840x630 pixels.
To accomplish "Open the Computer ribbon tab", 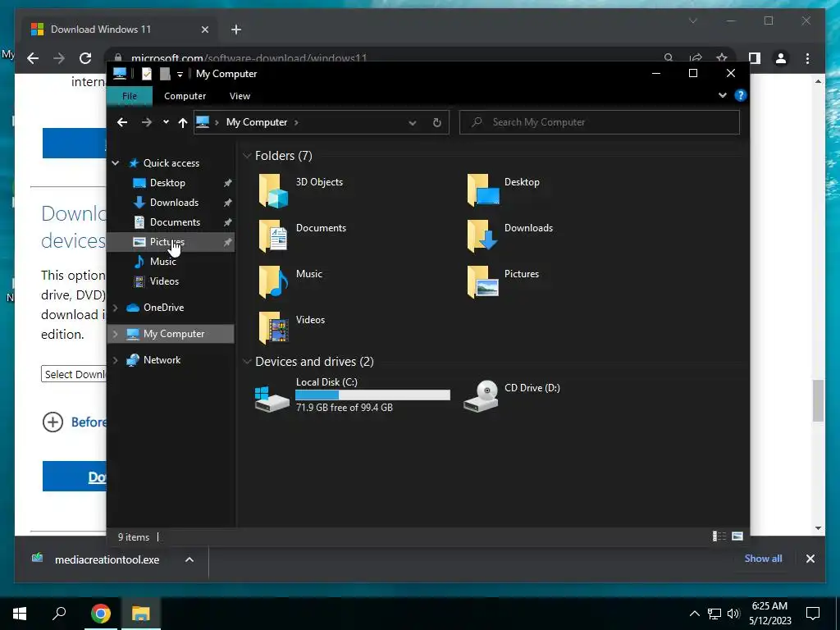I will tap(185, 96).
